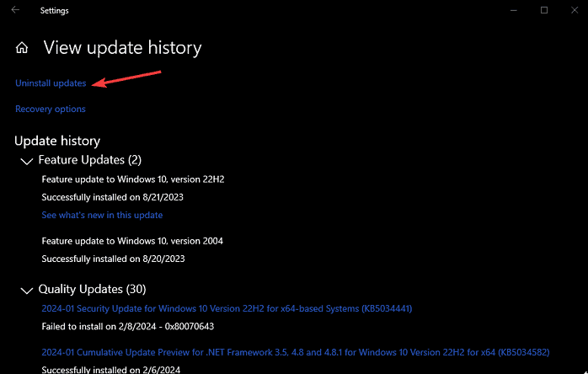
Task: Maximize the Settings window
Action: point(544,10)
